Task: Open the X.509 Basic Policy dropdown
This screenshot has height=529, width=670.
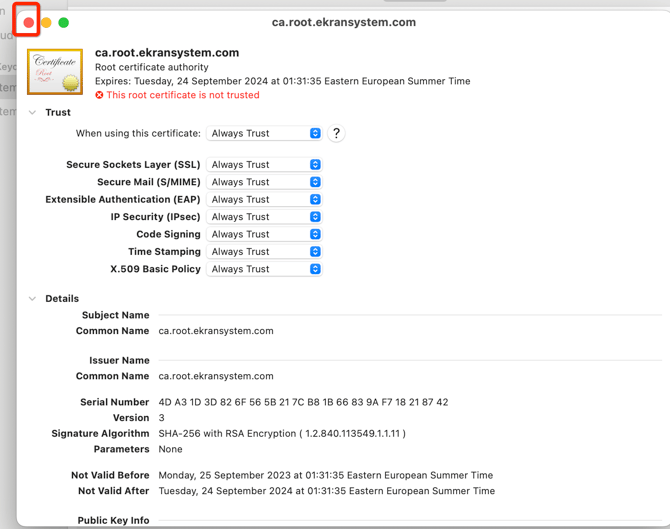Action: pyautogui.click(x=264, y=269)
